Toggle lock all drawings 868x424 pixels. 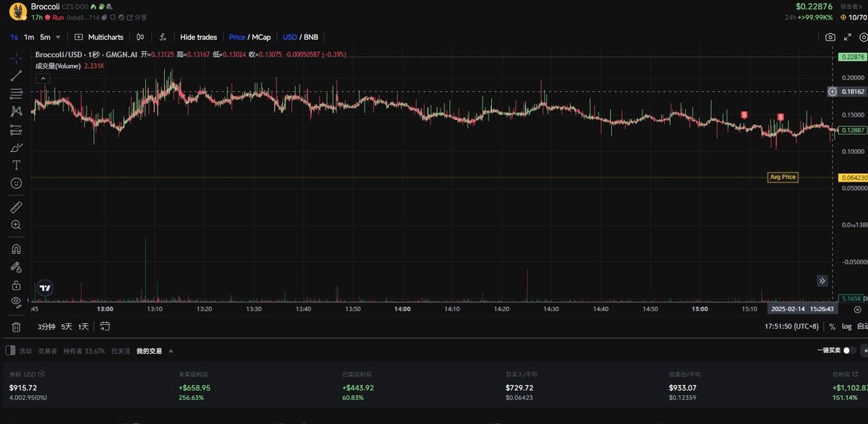pyautogui.click(x=16, y=284)
